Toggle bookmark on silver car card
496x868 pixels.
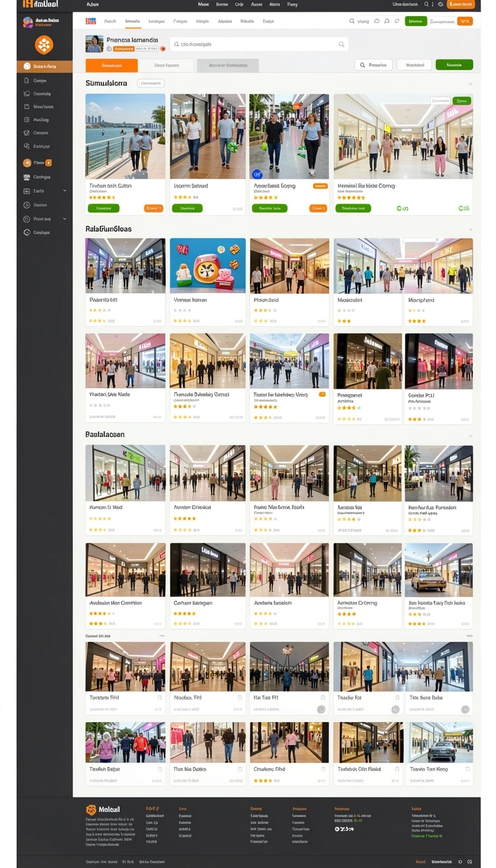pyautogui.click(x=466, y=769)
